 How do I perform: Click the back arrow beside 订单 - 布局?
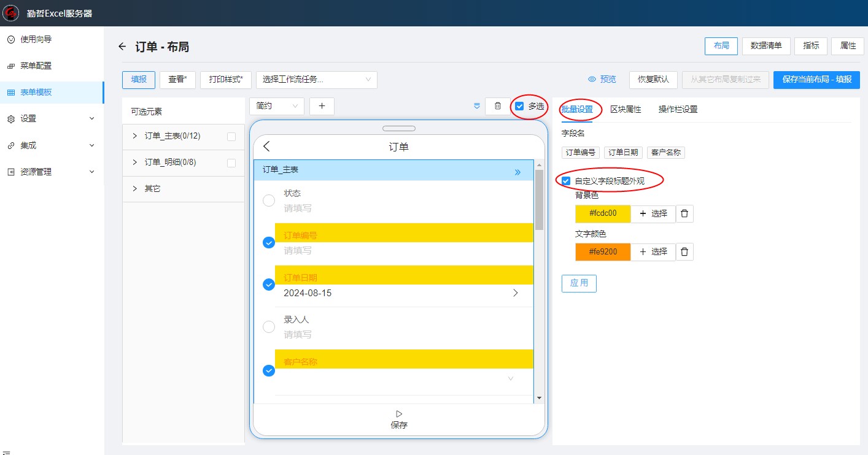[x=122, y=47]
